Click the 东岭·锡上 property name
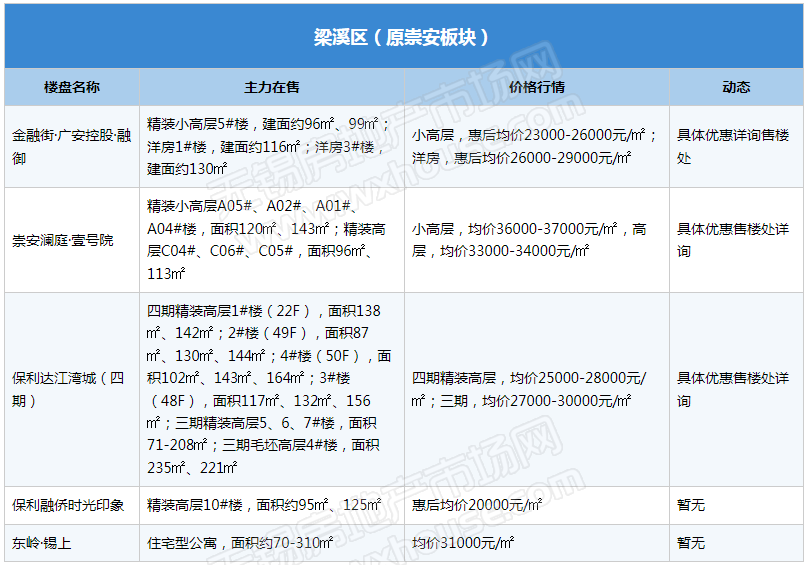 (42, 543)
